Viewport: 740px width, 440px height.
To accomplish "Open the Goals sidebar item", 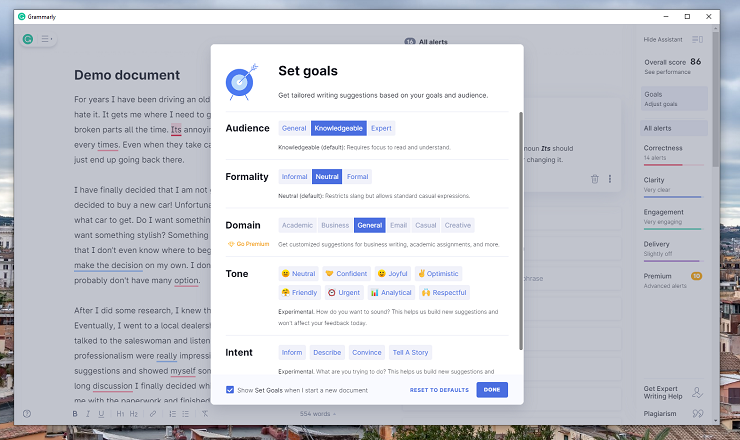I will click(674, 99).
